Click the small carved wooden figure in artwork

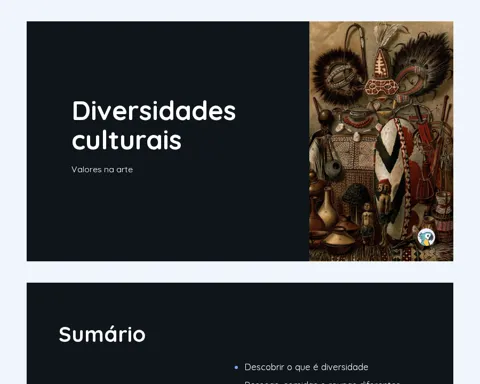coord(367,222)
